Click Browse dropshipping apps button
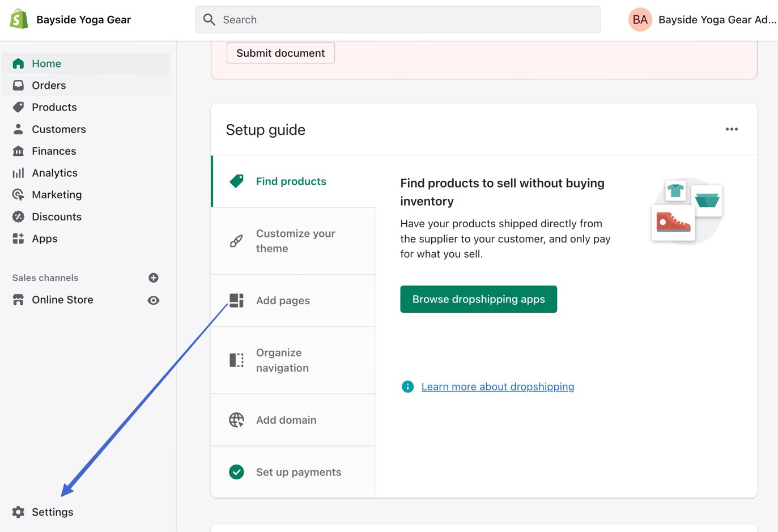 point(478,299)
